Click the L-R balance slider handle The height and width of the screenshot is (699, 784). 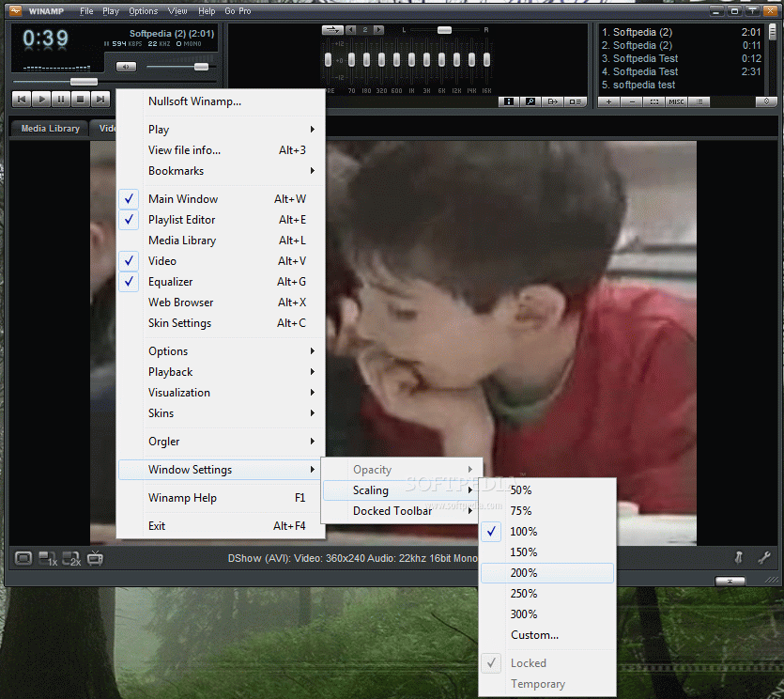444,30
